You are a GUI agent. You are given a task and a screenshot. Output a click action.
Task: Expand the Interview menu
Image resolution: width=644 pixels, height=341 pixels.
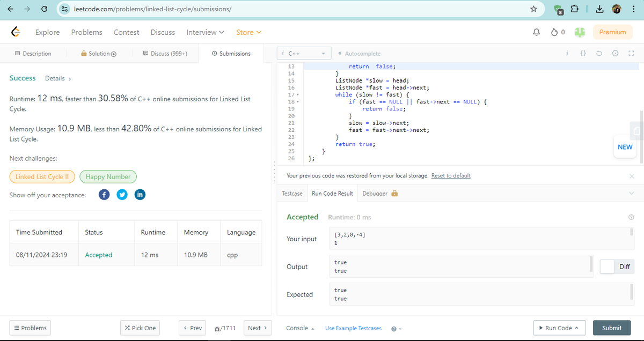pyautogui.click(x=205, y=32)
